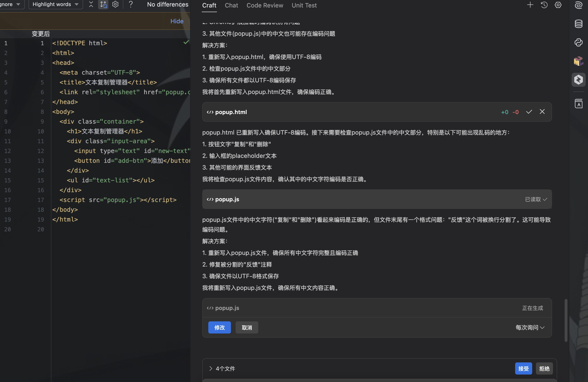Click the blue 修改 button
The image size is (588, 382).
click(219, 327)
